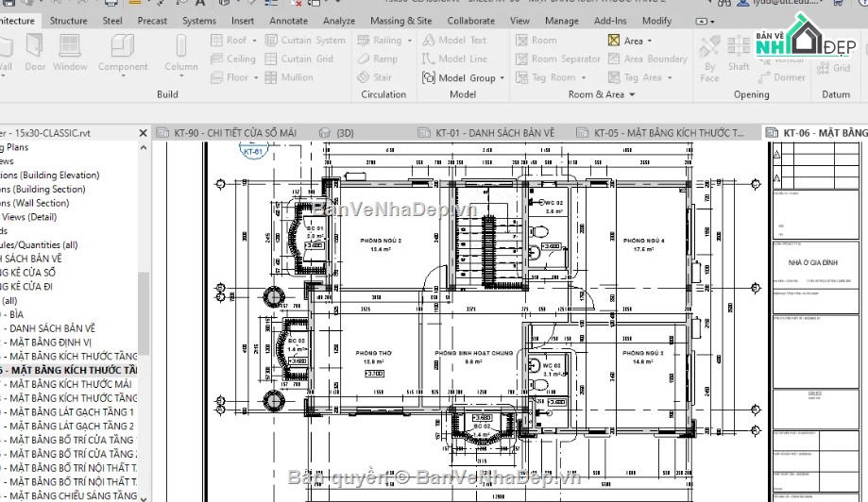Select the Floor tool
868x502 pixels.
(x=230, y=77)
